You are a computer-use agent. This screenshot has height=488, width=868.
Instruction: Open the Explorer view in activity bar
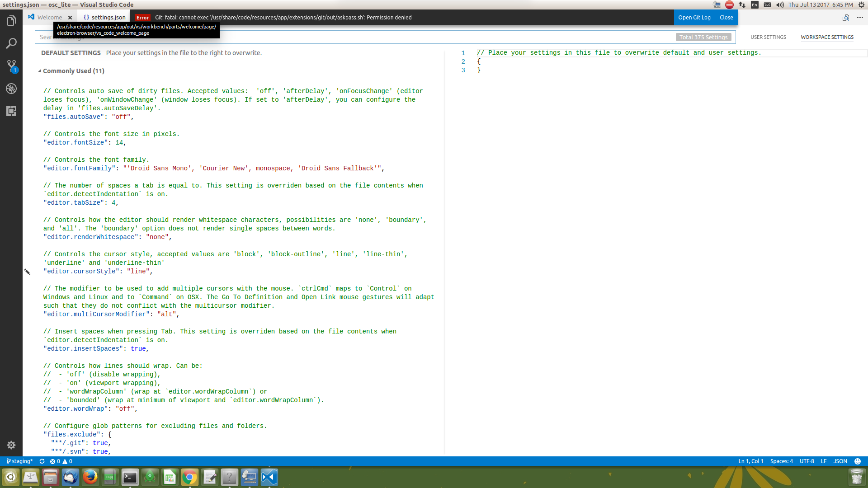(11, 21)
